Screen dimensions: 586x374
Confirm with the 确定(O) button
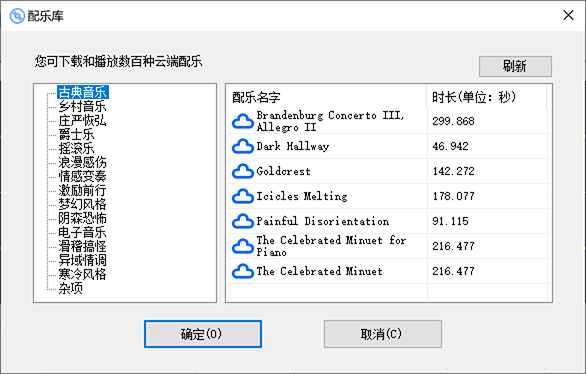pos(203,334)
